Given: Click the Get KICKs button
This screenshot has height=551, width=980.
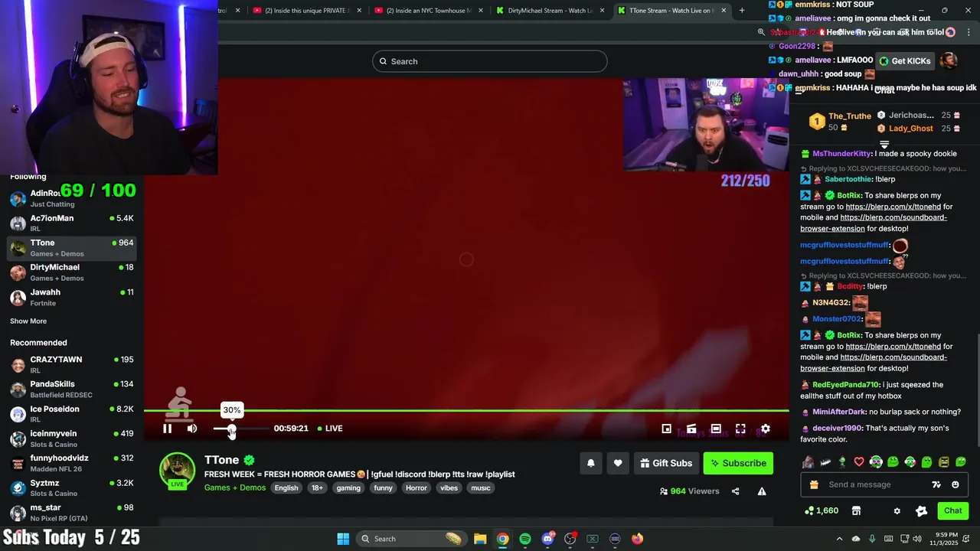Looking at the screenshot, I should (x=905, y=61).
